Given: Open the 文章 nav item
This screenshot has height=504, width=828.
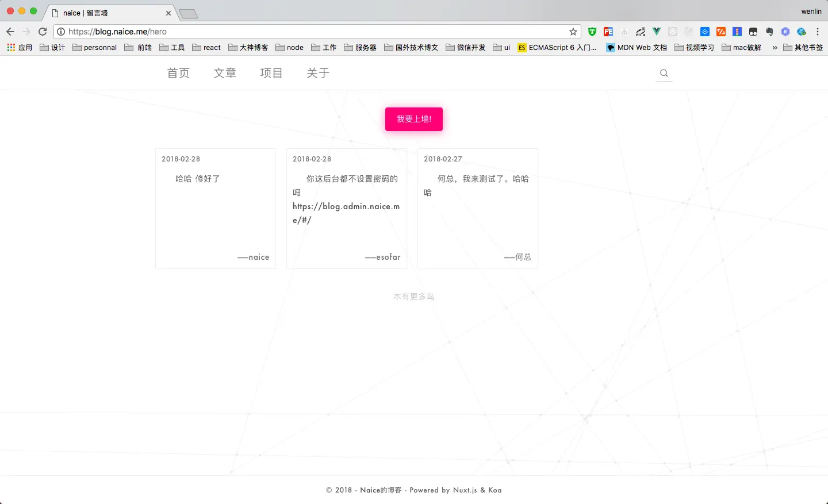Looking at the screenshot, I should click(225, 73).
